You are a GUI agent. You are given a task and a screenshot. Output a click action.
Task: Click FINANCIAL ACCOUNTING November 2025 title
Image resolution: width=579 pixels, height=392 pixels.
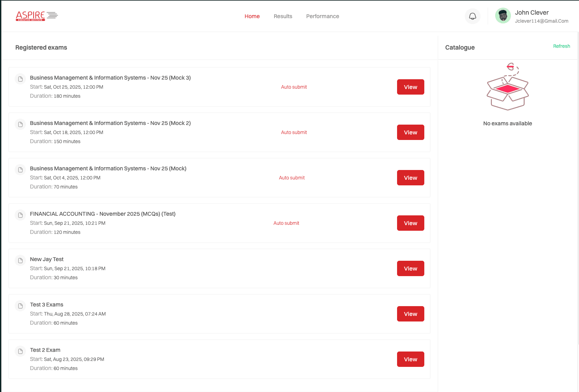tap(103, 214)
